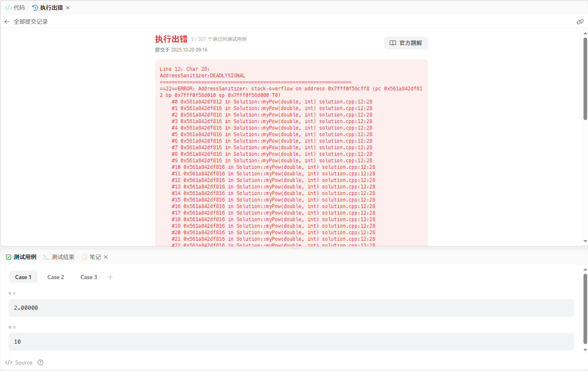Close the 笔记 tab
Screen dimensions: 588x371
pos(106,257)
